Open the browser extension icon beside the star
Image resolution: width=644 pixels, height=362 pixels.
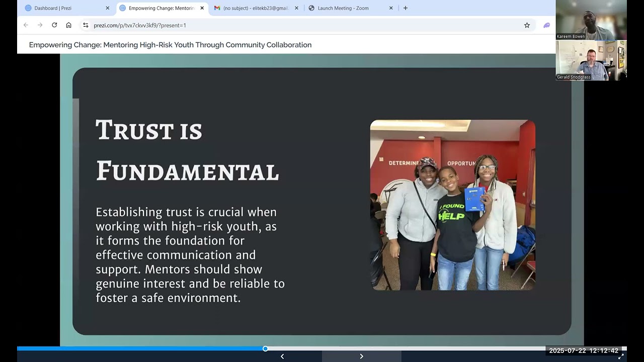coord(546,25)
